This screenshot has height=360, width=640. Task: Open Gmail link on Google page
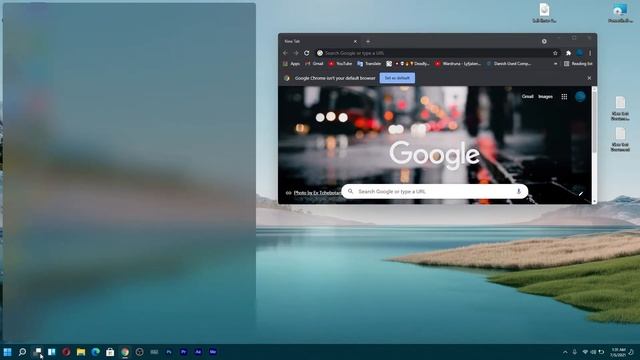point(527,97)
